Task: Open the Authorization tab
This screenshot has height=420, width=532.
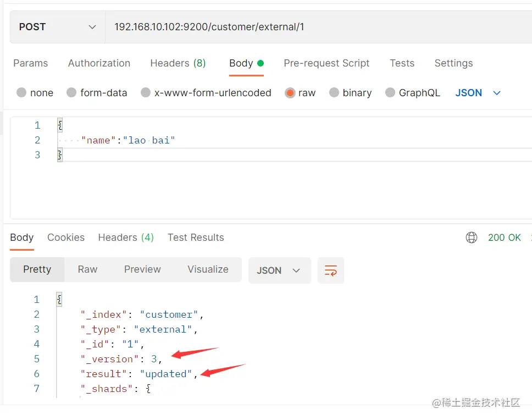Action: point(99,63)
